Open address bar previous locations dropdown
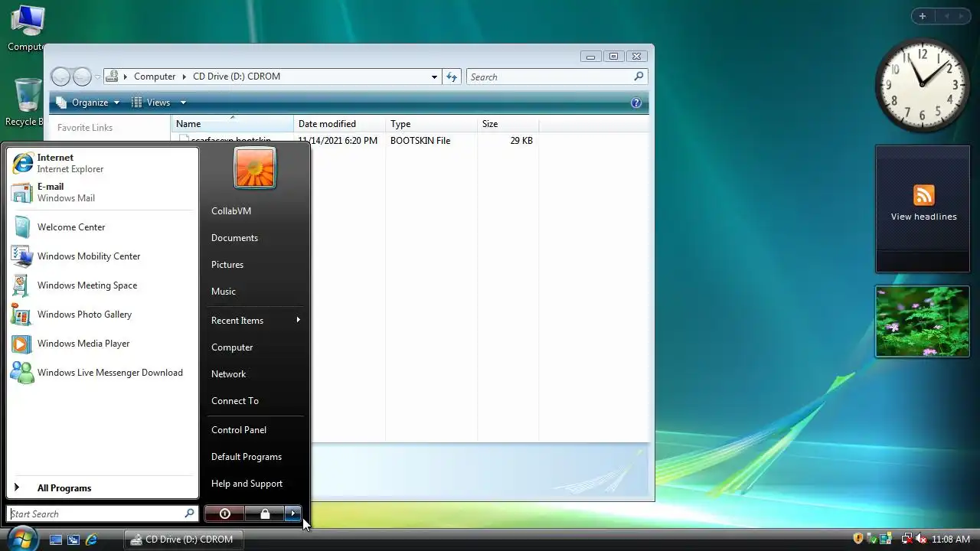The height and width of the screenshot is (551, 980). click(434, 77)
